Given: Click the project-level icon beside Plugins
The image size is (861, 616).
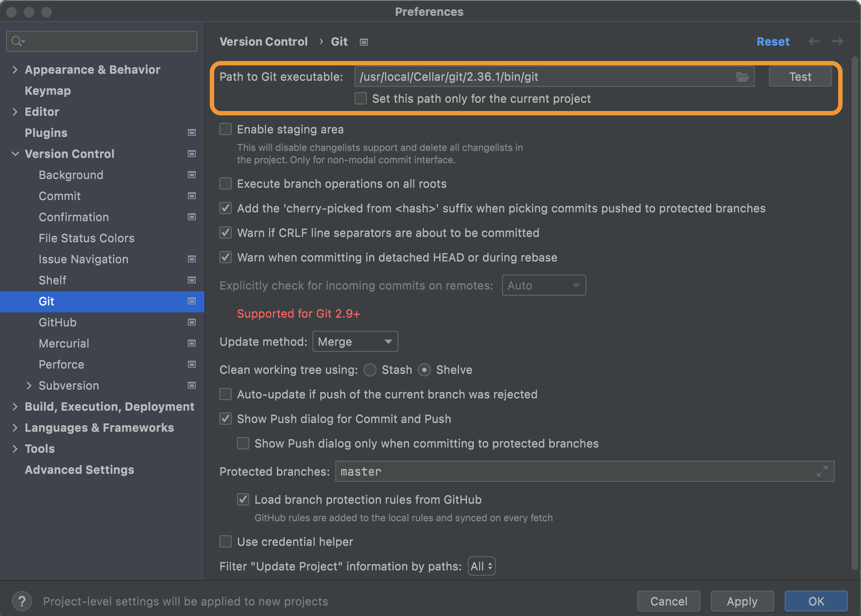Looking at the screenshot, I should tap(192, 133).
